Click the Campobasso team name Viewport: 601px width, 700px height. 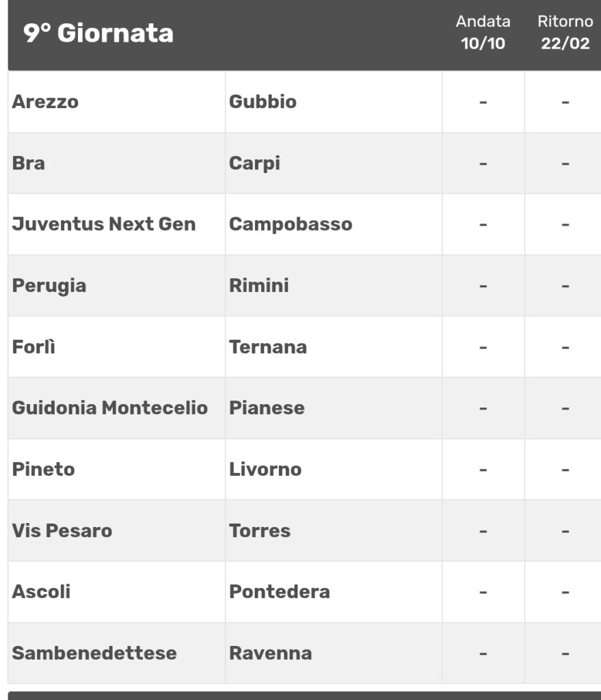(291, 224)
